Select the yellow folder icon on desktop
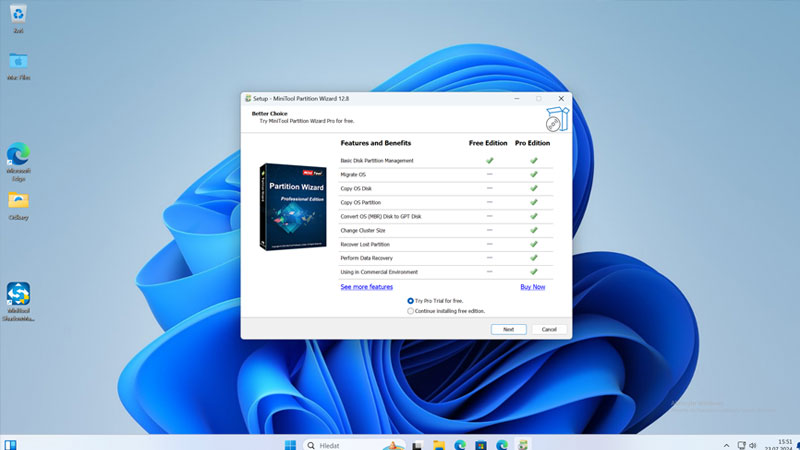The width and height of the screenshot is (800, 450). pyautogui.click(x=18, y=206)
